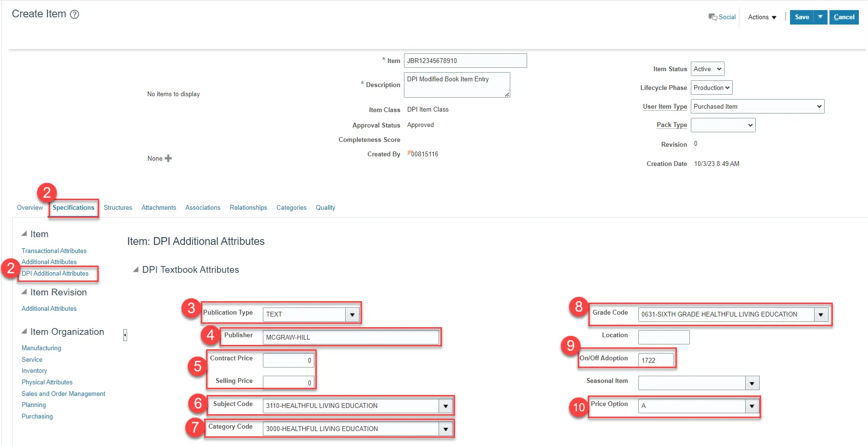Switch to the Attachments tab
868x445 pixels.
(158, 208)
